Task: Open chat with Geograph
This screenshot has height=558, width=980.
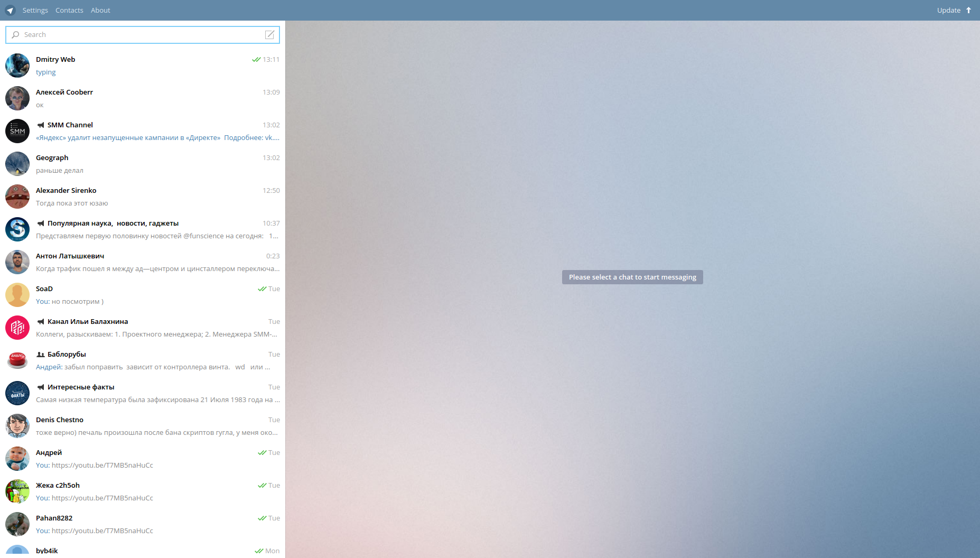Action: tap(143, 164)
